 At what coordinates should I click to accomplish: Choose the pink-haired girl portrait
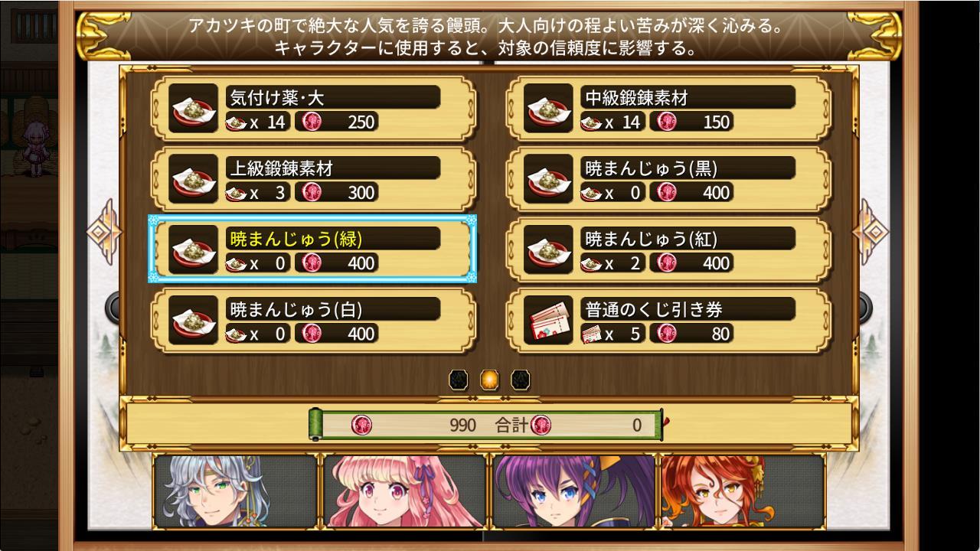[404, 491]
